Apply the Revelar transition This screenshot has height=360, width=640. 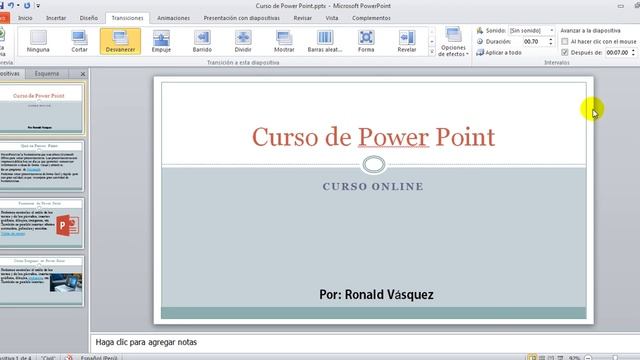tap(407, 41)
